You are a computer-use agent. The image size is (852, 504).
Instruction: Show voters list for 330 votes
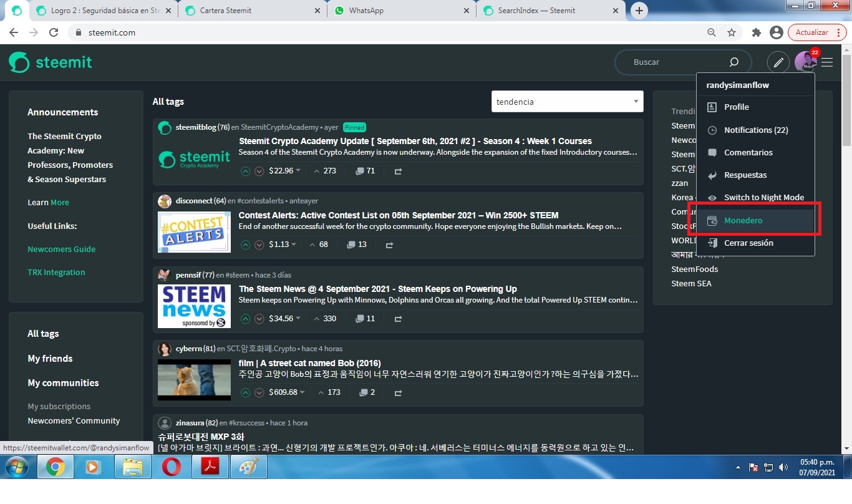pyautogui.click(x=324, y=319)
